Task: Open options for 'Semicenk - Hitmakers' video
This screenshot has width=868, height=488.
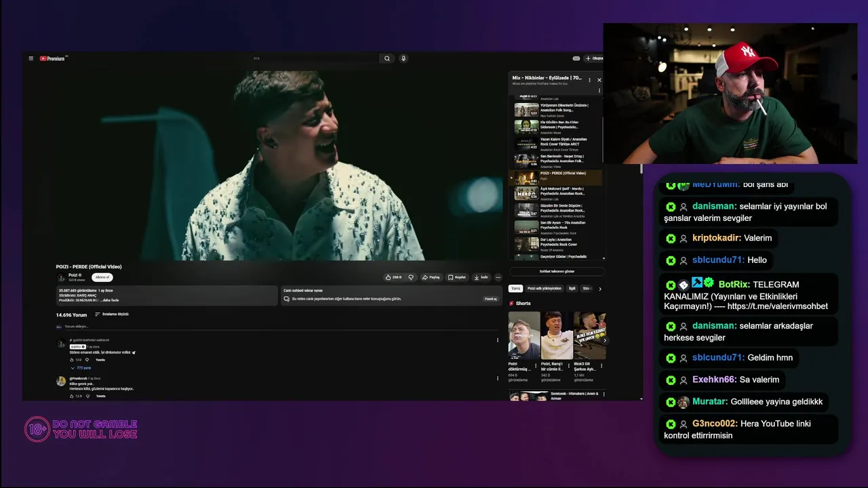Action: pos(604,394)
